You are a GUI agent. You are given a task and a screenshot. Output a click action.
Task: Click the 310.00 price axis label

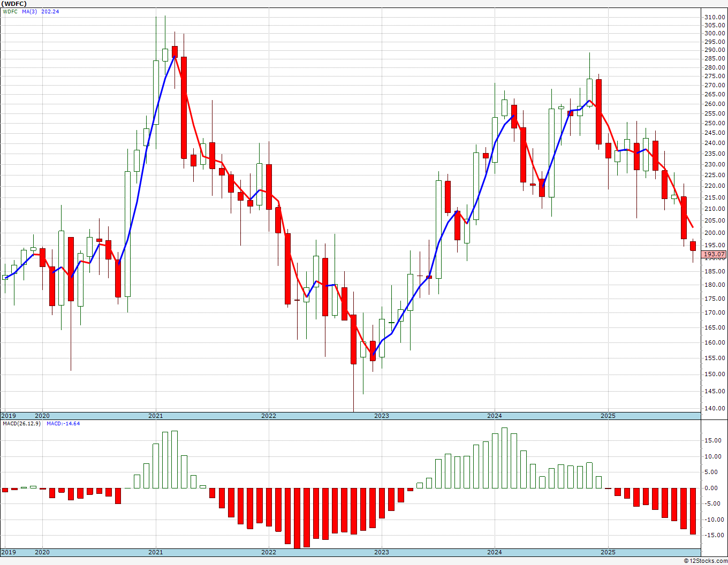point(715,17)
